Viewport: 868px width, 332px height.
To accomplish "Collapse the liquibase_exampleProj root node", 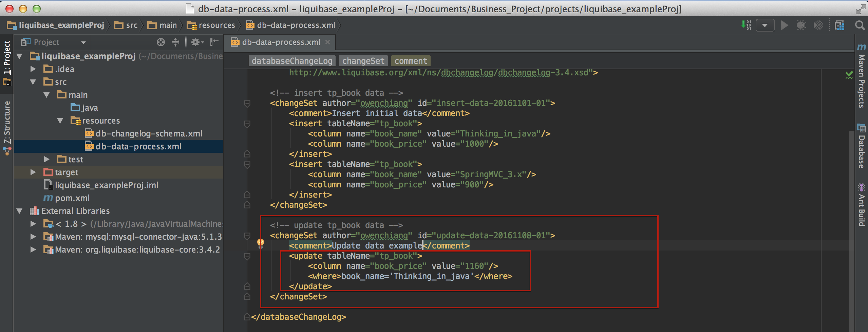I will click(x=20, y=56).
